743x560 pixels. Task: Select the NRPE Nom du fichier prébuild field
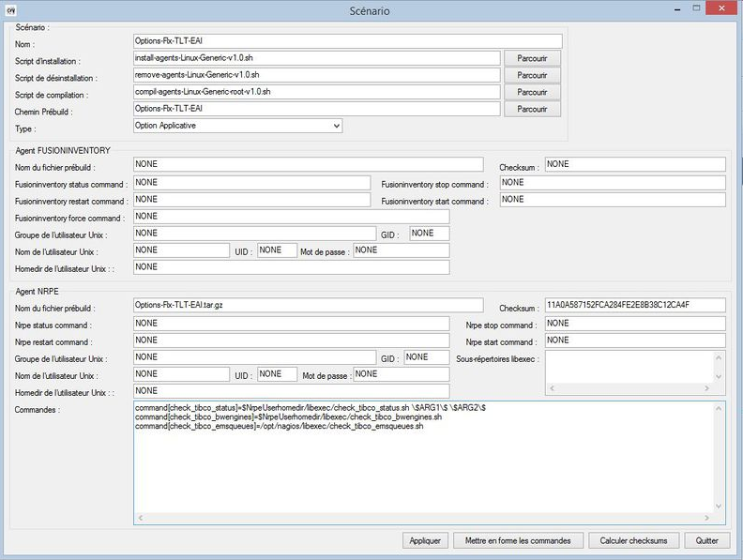click(x=308, y=305)
